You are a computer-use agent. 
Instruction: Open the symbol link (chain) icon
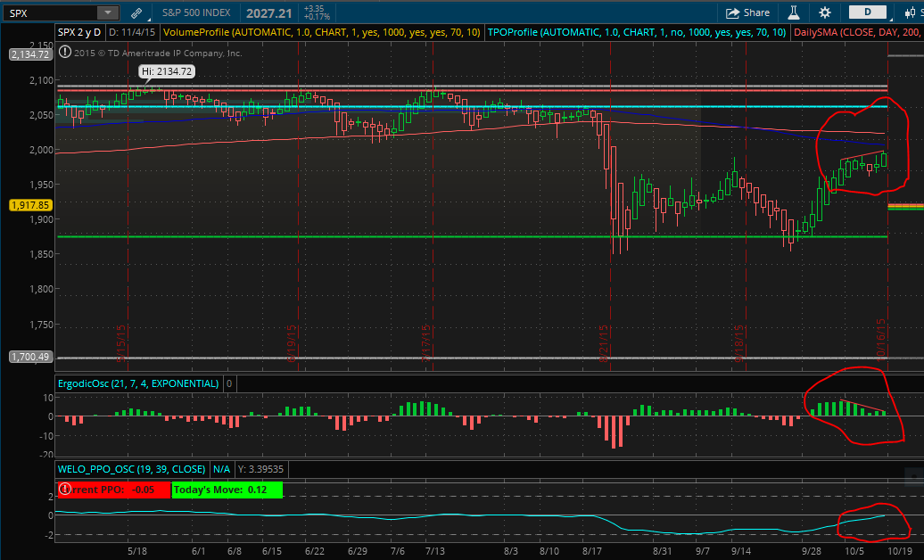136,13
